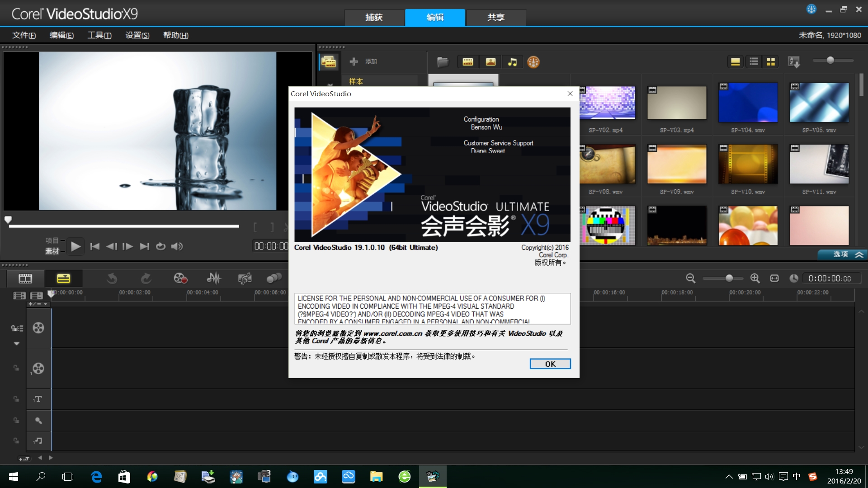Click the Corel Guide globe icon in title bar

tap(811, 9)
